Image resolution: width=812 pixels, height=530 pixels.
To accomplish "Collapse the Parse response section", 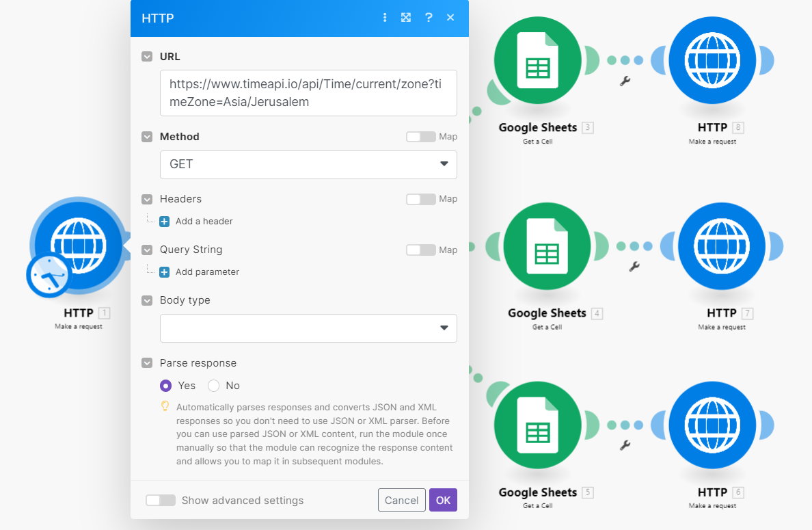I will coord(147,363).
